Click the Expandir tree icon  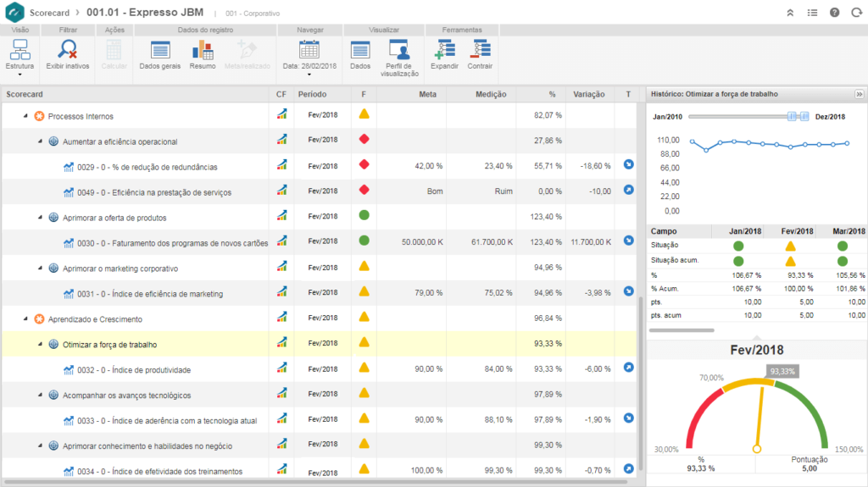point(444,49)
